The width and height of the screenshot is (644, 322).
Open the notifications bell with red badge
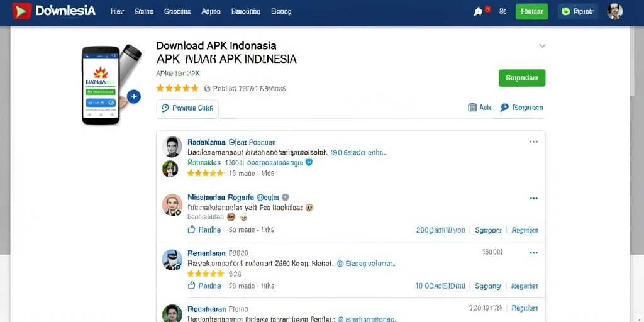point(479,11)
